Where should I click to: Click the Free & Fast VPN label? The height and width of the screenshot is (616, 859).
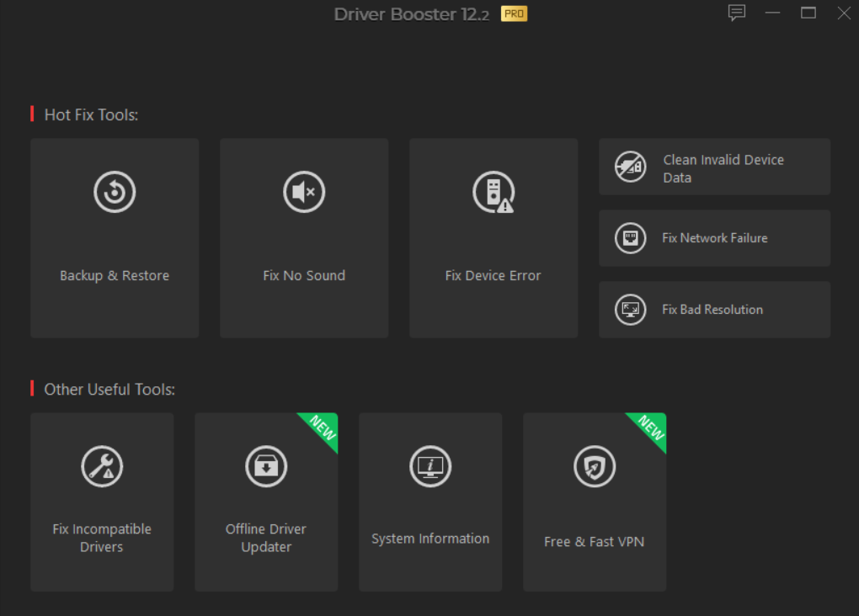click(x=595, y=542)
